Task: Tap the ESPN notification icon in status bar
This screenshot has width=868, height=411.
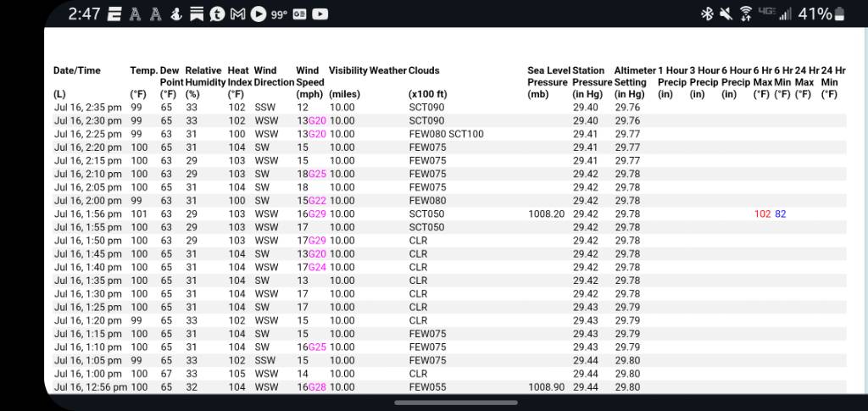Action: coord(114,14)
